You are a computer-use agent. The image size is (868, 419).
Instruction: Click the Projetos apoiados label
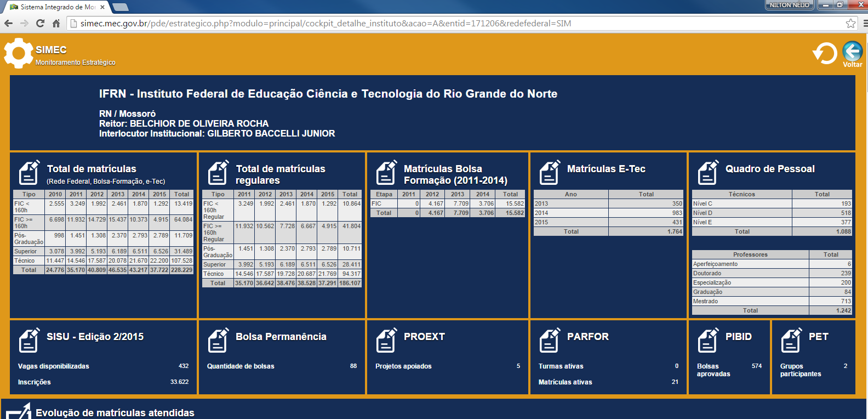tap(403, 366)
